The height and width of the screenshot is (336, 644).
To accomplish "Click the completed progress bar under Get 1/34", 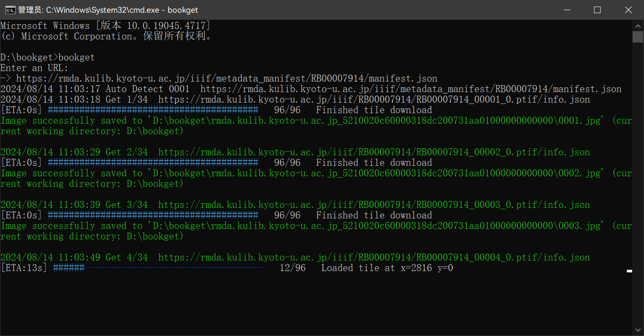I will [153, 110].
